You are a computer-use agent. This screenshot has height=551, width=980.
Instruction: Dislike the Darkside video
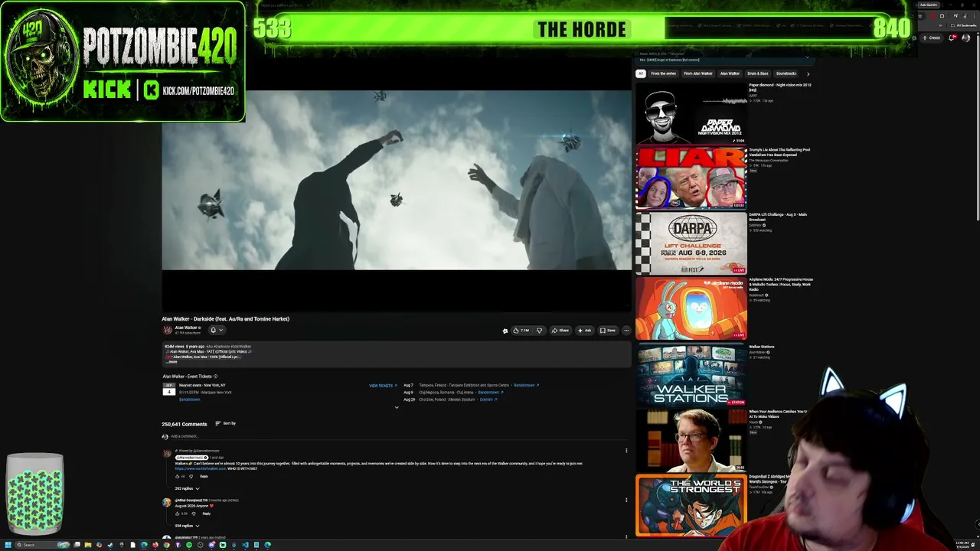(x=539, y=331)
